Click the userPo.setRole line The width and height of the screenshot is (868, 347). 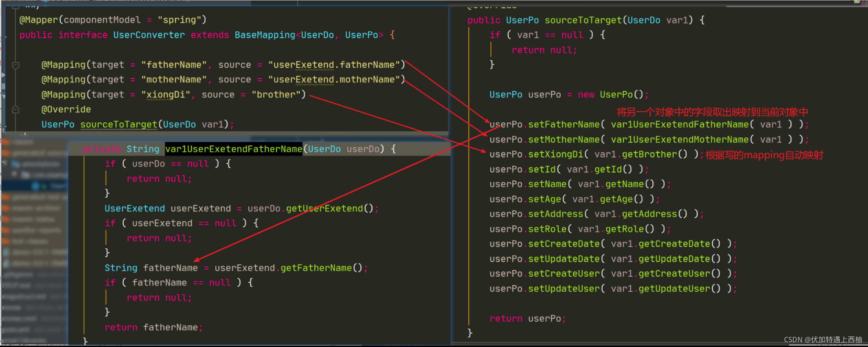[x=580, y=229]
